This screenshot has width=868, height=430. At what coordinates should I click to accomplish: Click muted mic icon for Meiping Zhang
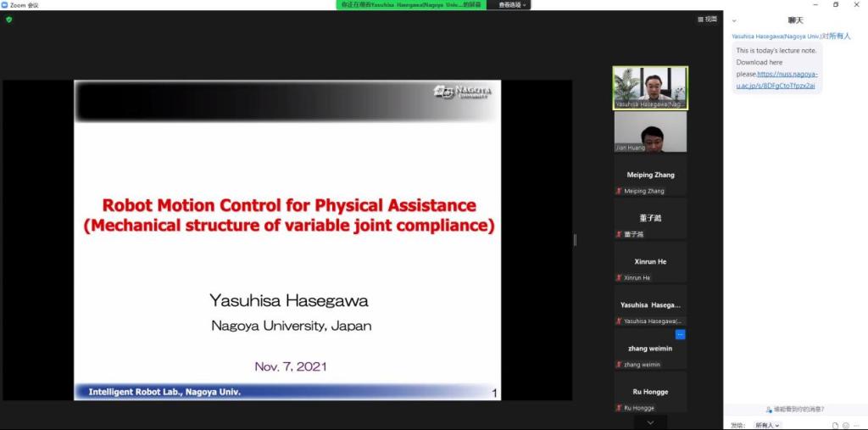[x=619, y=191]
